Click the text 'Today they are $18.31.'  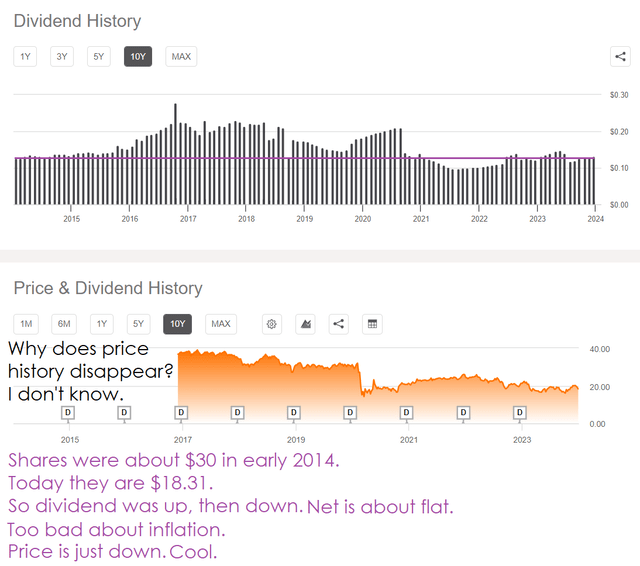[111, 483]
